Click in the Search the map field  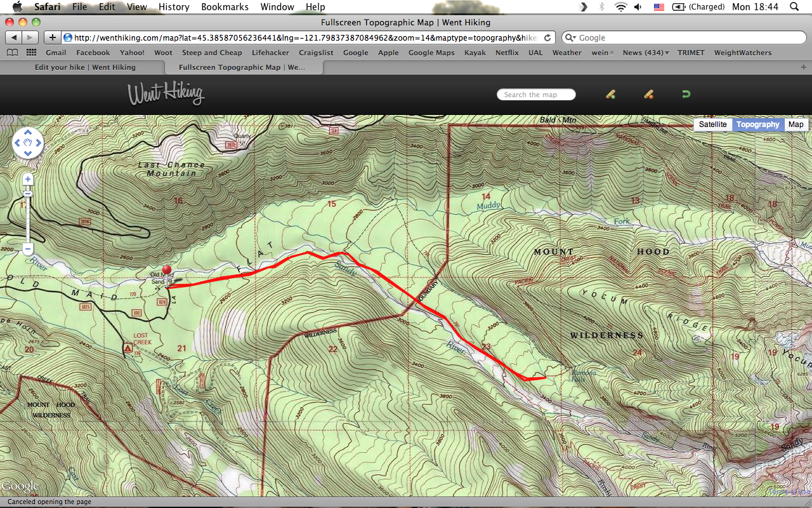coord(536,95)
